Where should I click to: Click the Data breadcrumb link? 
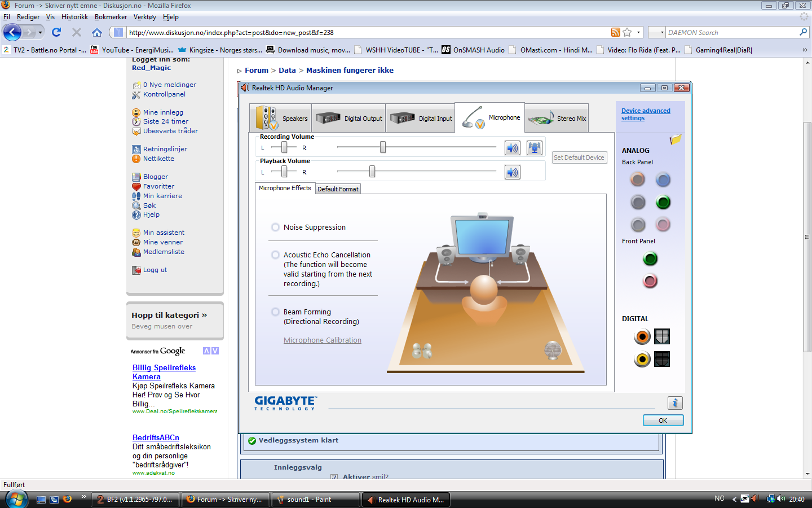(x=287, y=70)
